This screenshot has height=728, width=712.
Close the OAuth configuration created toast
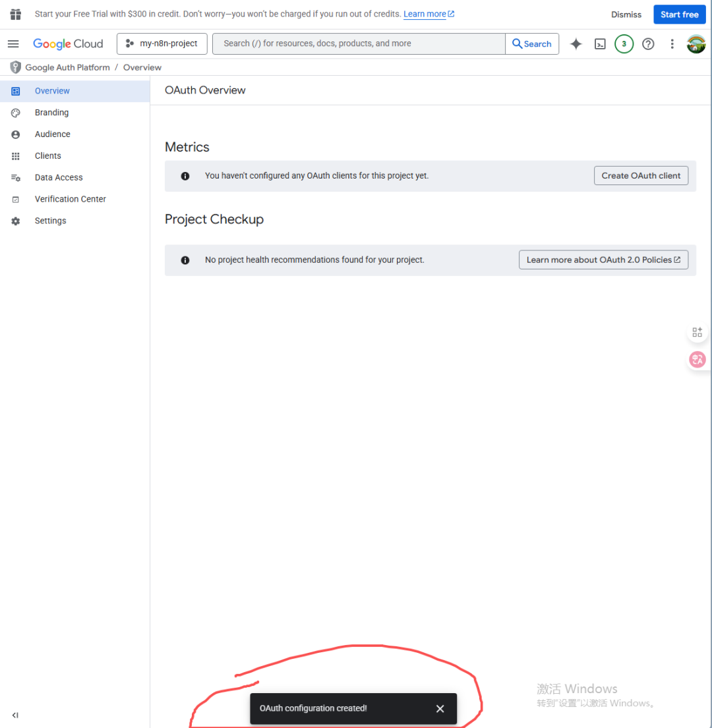(440, 709)
